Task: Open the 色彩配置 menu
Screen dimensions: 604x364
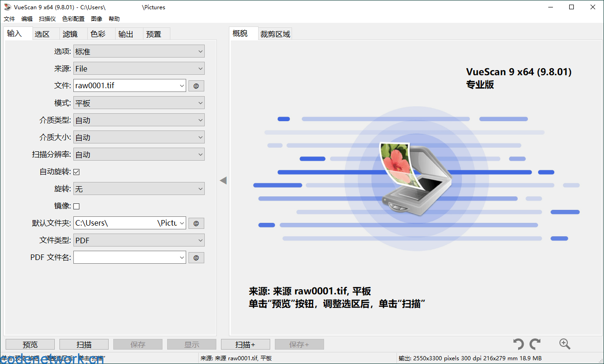Action: (x=73, y=19)
